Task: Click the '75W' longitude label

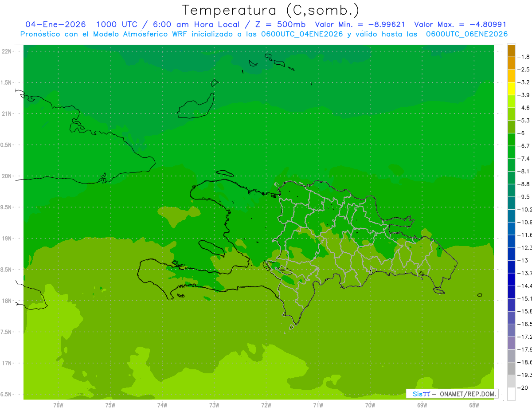Action: point(110,405)
